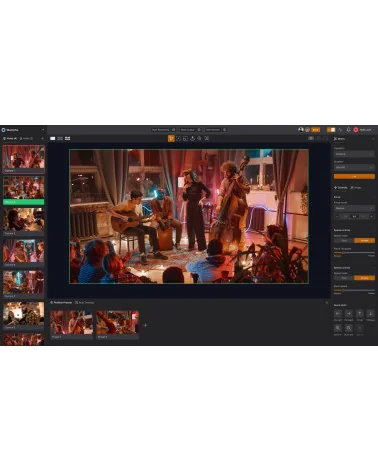Viewport: 378px width, 472px height.
Task: Click the first preview mode icon near right panel
Action: click(311, 138)
